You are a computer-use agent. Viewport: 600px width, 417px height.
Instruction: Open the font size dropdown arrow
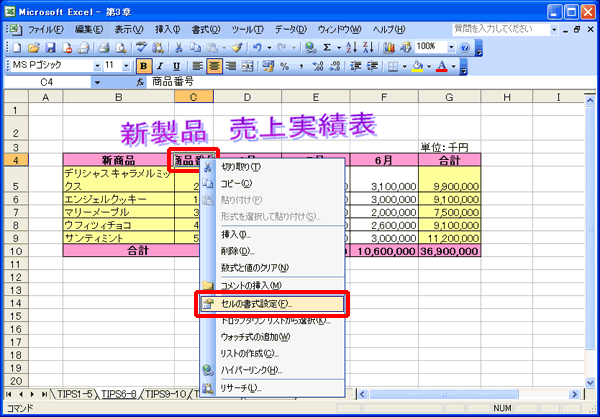click(x=126, y=67)
